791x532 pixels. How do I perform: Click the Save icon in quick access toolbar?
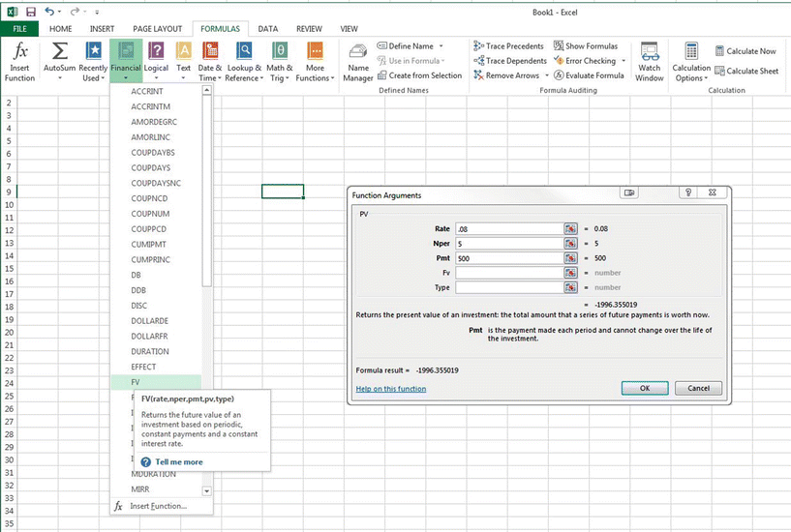point(31,12)
